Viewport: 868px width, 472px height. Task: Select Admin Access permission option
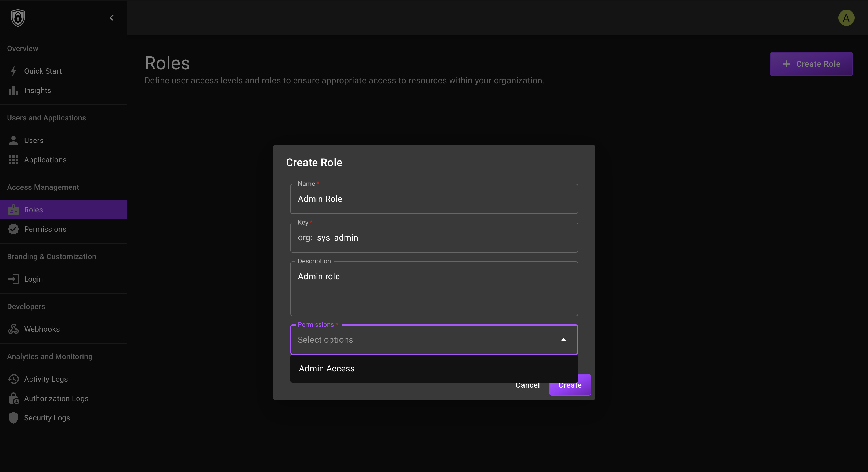327,369
